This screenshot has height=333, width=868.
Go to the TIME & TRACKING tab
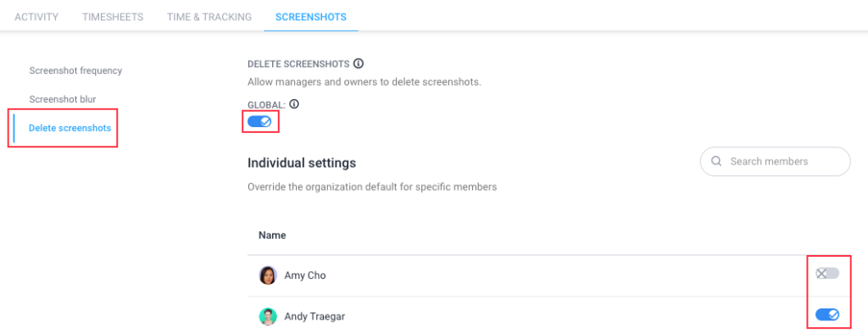[x=209, y=17]
